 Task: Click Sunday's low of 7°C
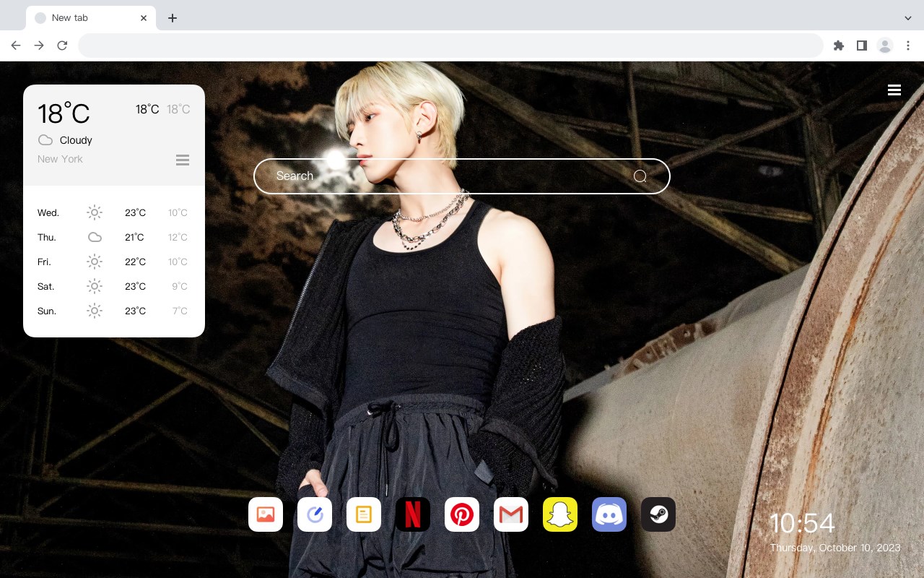tap(180, 311)
